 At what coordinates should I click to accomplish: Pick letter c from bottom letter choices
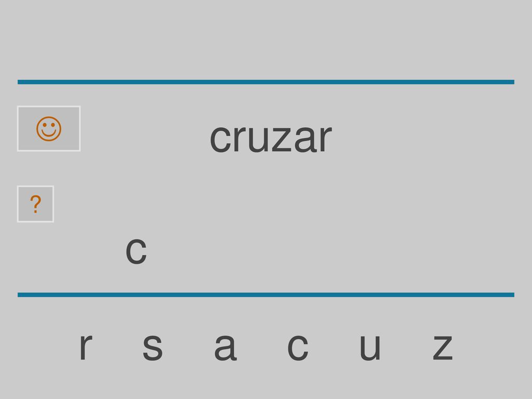point(298,347)
